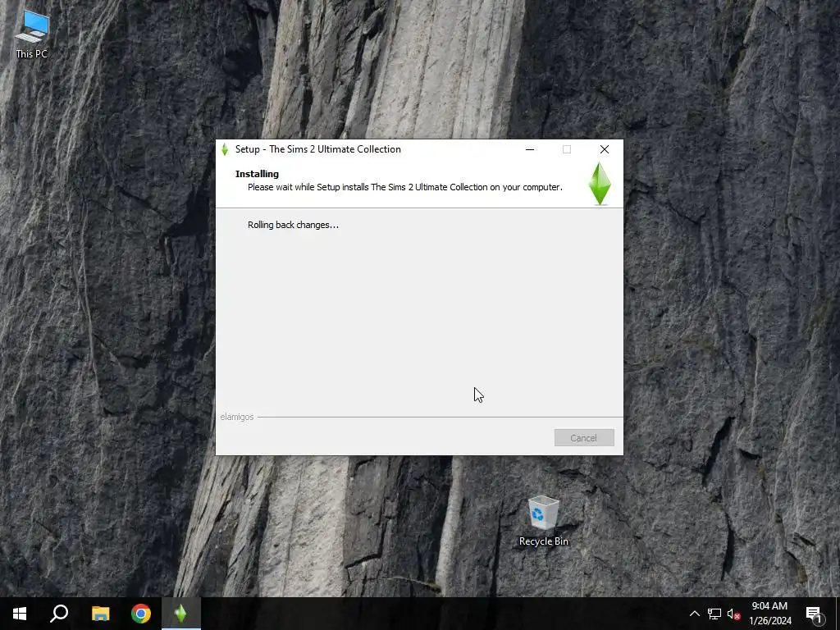
Task: Open network status tray icon
Action: (x=714, y=614)
